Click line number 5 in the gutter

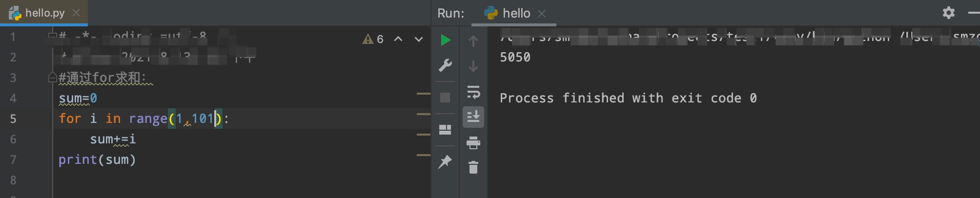[13, 119]
